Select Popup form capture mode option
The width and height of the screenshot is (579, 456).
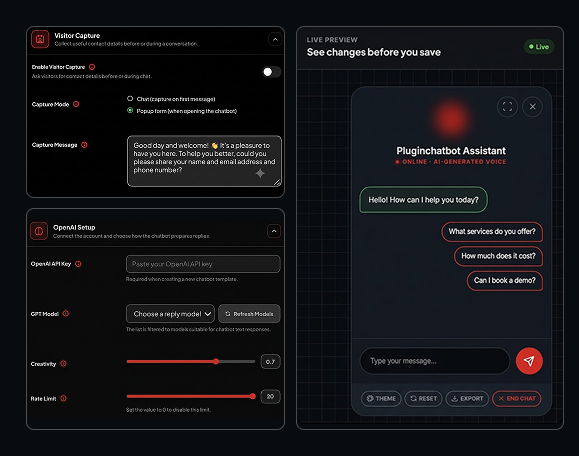pyautogui.click(x=130, y=110)
